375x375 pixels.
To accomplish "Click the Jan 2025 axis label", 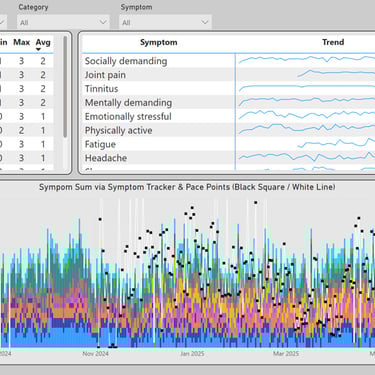I will [192, 353].
